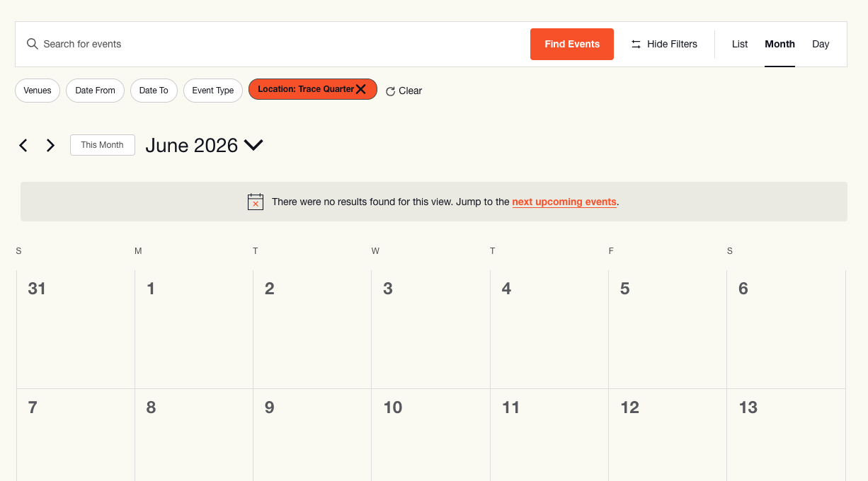This screenshot has width=868, height=481.
Task: Click the F weekday column header
Action: pyautogui.click(x=611, y=251)
